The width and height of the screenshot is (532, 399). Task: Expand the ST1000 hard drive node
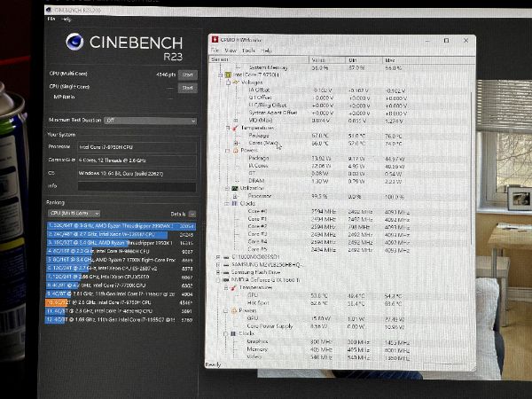[x=218, y=257]
